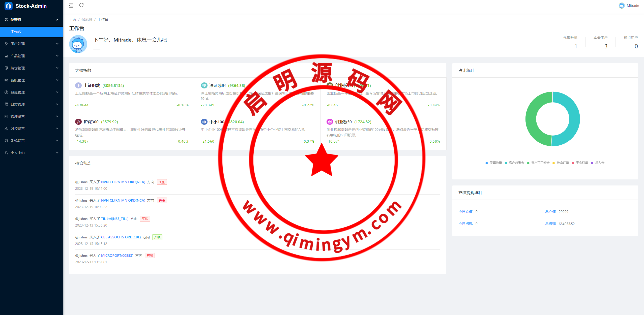Image resolution: width=644 pixels, height=315 pixels.
Task: Click the Mitrade avatar in header
Action: 622,6
